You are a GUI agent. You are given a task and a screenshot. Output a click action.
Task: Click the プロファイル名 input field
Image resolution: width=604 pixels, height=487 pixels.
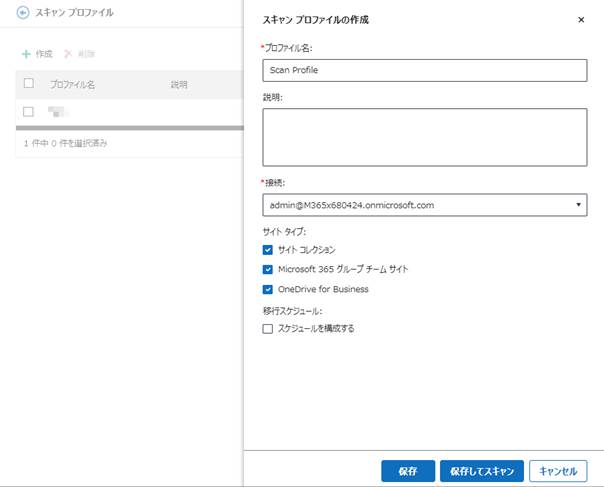(x=425, y=70)
